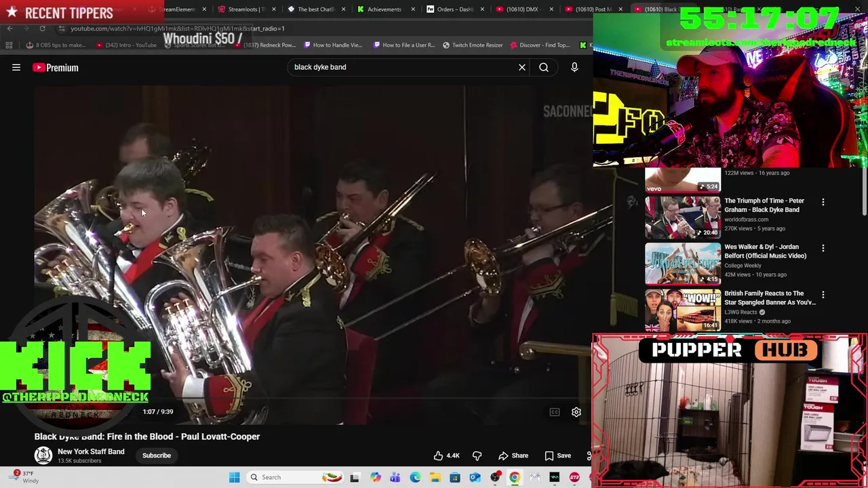
Task: Visit the College Weekly channel
Action: (743, 266)
